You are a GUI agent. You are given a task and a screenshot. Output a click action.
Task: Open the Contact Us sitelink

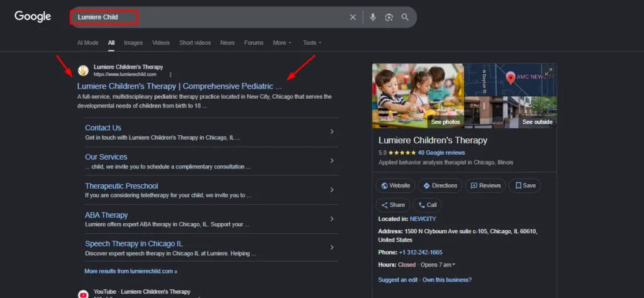[103, 128]
